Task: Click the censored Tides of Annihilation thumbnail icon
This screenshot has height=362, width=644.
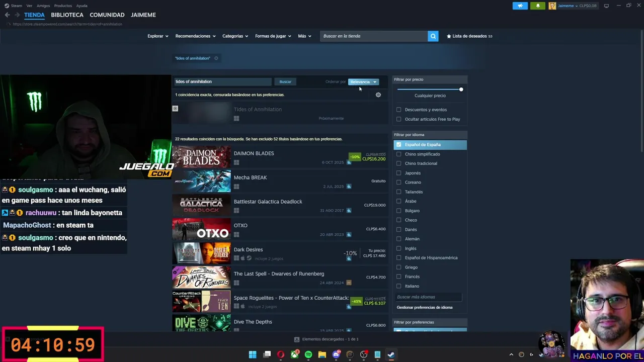Action: coord(175,109)
